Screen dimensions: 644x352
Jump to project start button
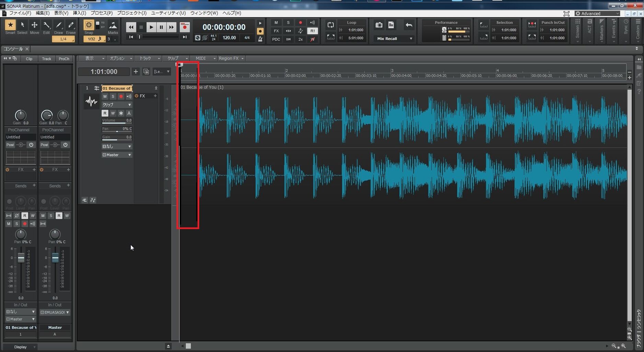coord(131,37)
